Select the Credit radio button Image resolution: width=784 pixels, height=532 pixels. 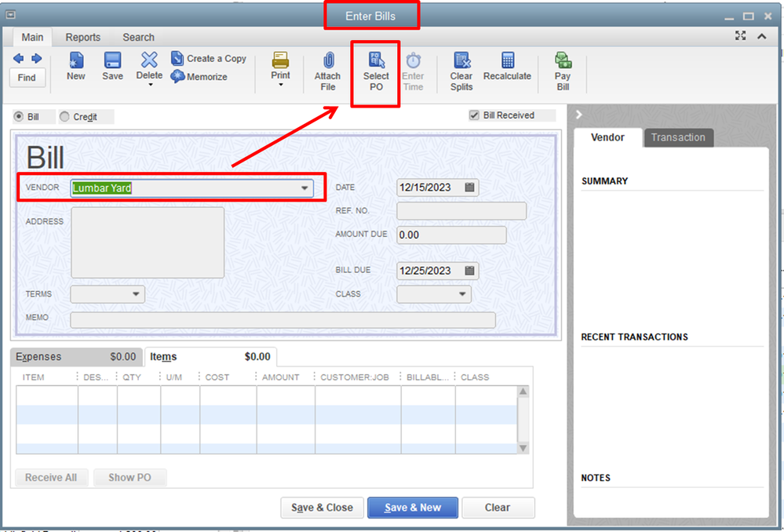64,116
